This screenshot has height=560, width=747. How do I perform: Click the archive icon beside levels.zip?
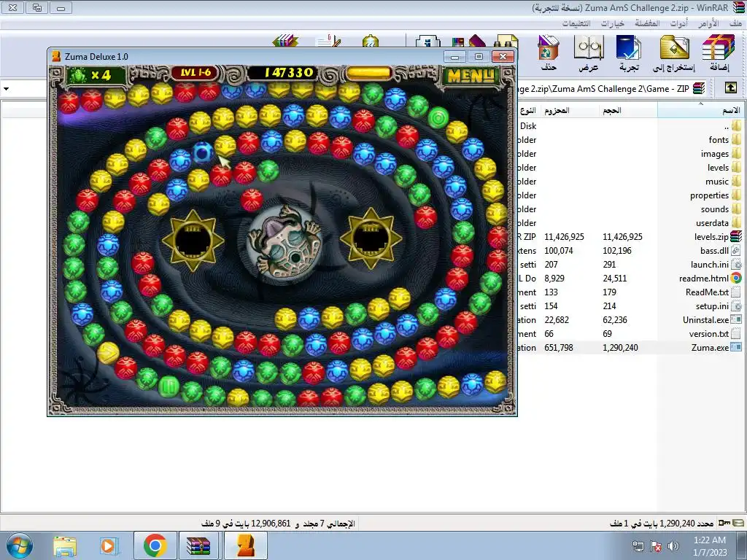(x=736, y=236)
